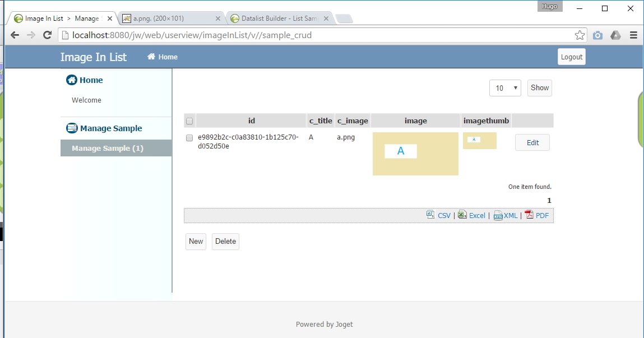This screenshot has height=338, width=644.
Task: Go back with the browser back arrow
Action: point(15,35)
